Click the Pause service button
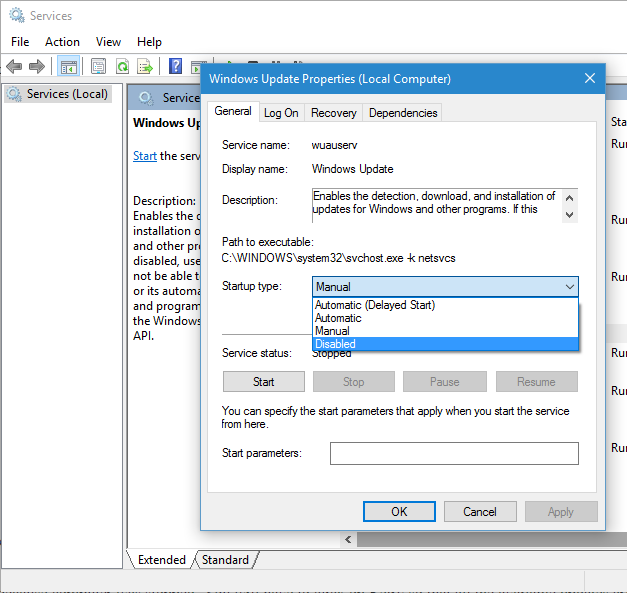Screen dimensions: 627x593 pyautogui.click(x=445, y=382)
